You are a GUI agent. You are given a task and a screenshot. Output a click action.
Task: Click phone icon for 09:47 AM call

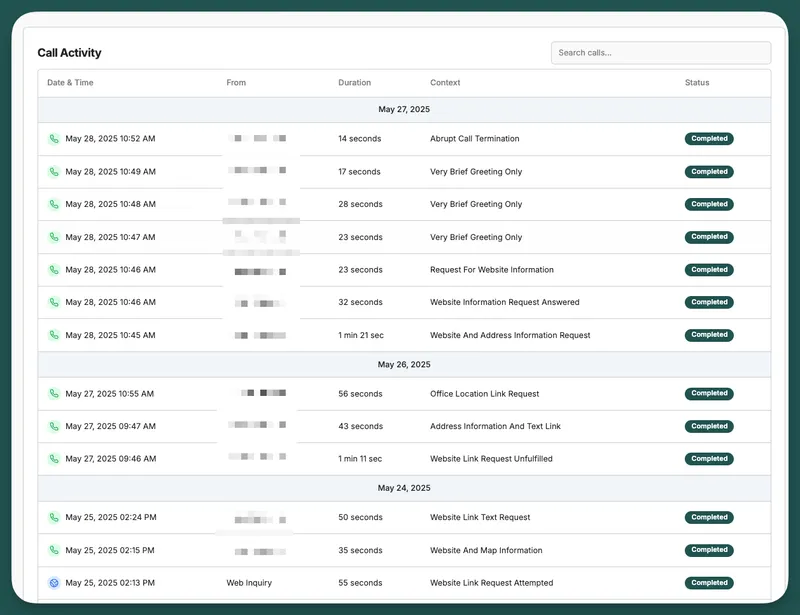(x=54, y=426)
